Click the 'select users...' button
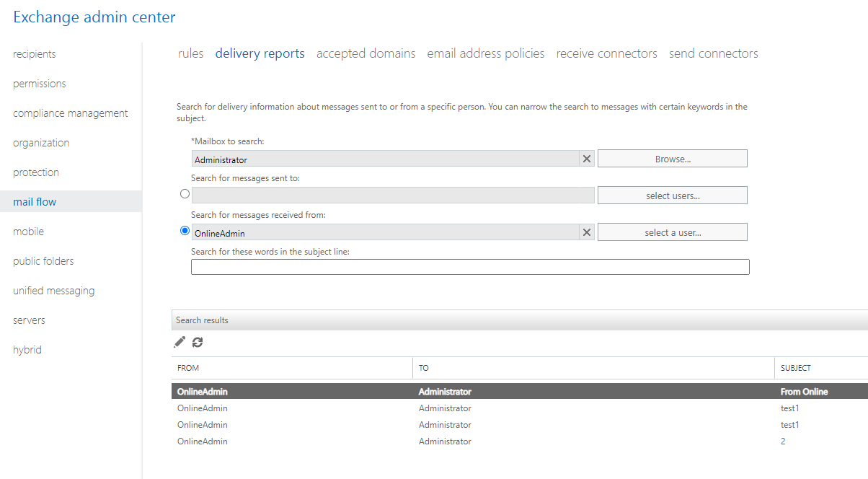 pyautogui.click(x=673, y=195)
